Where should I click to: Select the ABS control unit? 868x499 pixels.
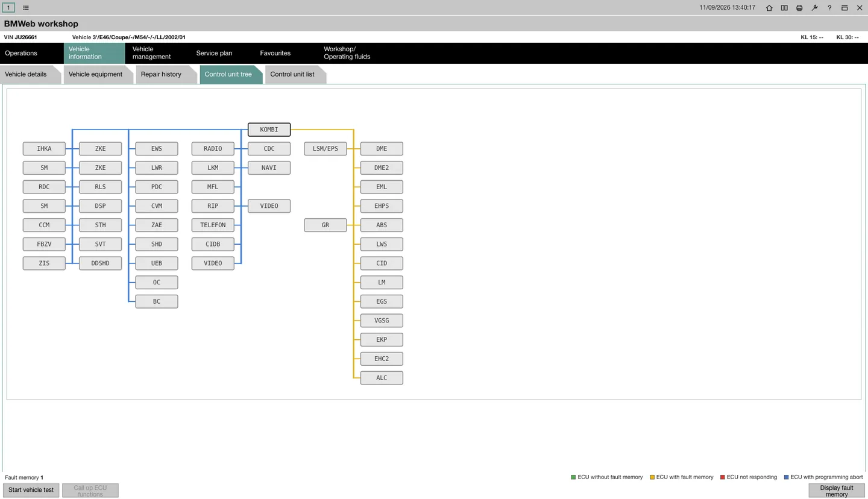click(382, 225)
